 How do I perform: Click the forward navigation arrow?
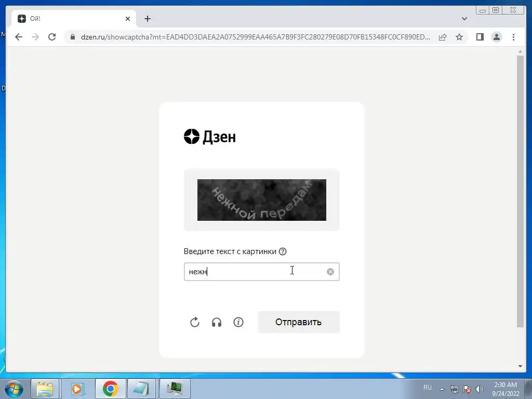(35, 37)
